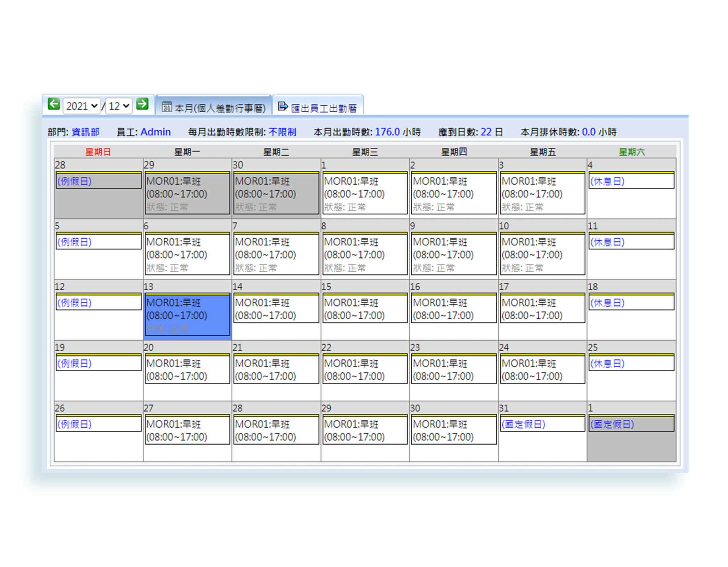The image size is (728, 567).
Task: Click the 國定假日 entry on day 31
Action: 523,424
